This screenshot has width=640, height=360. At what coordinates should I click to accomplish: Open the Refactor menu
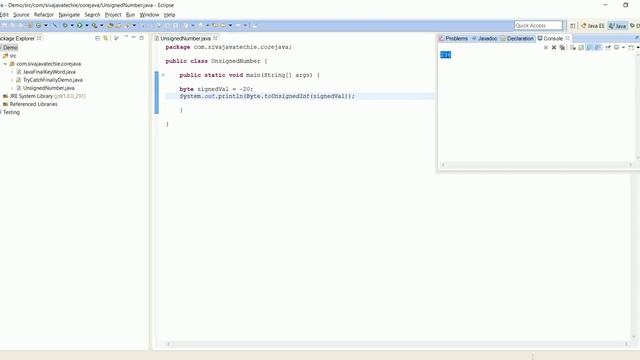(44, 15)
